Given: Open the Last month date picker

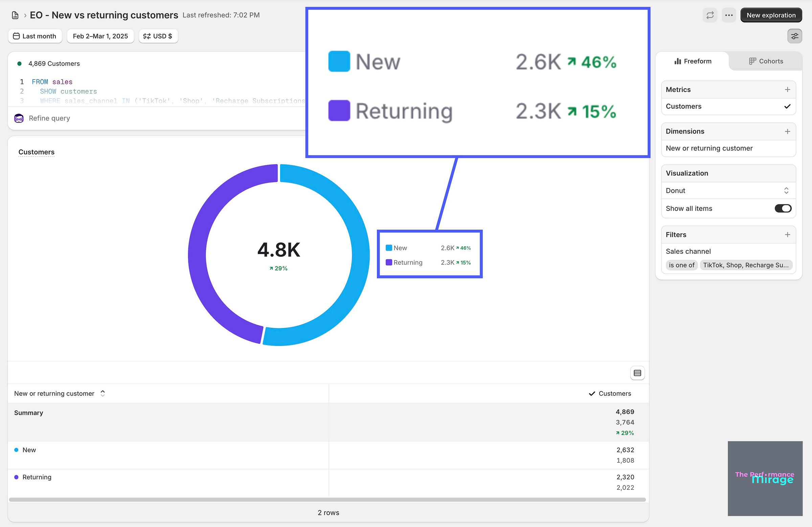Looking at the screenshot, I should (35, 36).
